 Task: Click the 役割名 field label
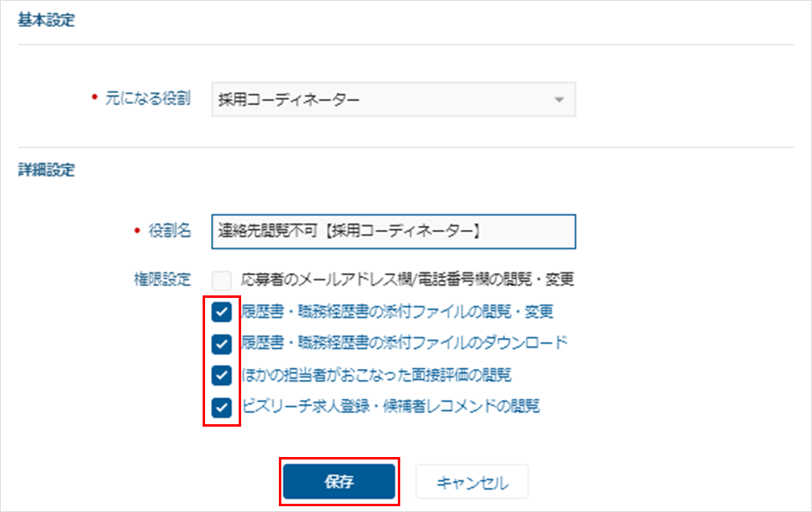tap(170, 231)
